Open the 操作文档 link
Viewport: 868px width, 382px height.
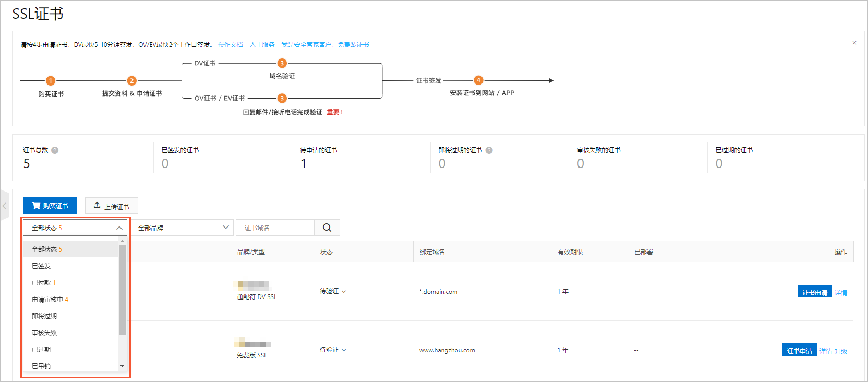[230, 45]
